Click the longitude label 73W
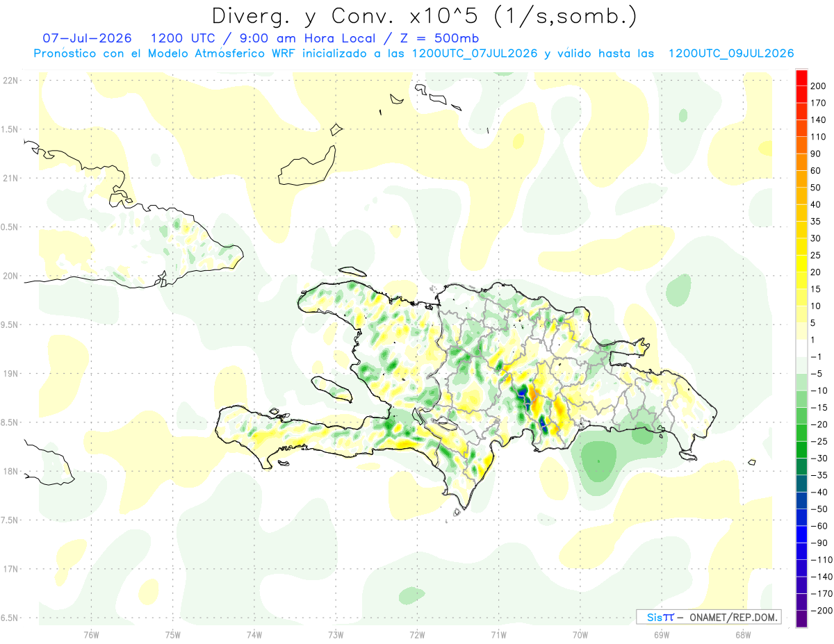Image resolution: width=834 pixels, height=644 pixels. [x=336, y=635]
